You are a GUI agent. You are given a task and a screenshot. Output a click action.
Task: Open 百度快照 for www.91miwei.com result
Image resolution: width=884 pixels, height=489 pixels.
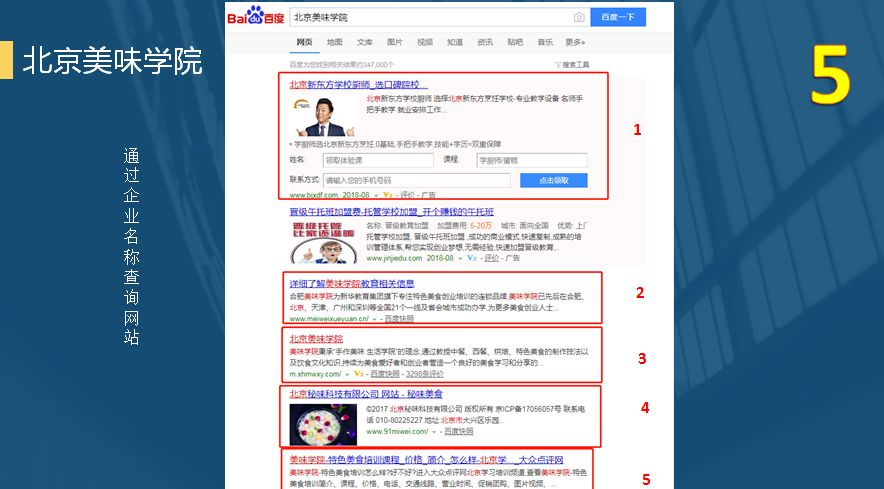tap(459, 431)
